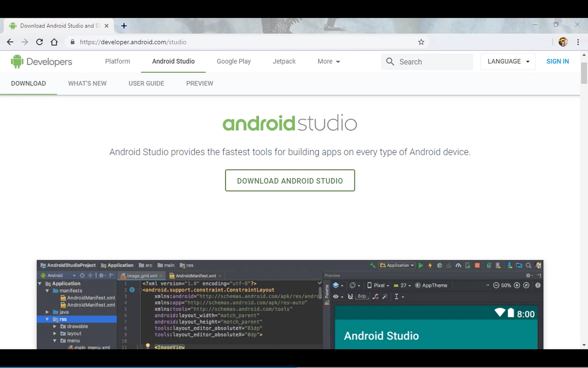Viewport: 588px width, 368px height.
Task: Click DOWNLOAD ANDROID STUDIO
Action: [x=290, y=181]
